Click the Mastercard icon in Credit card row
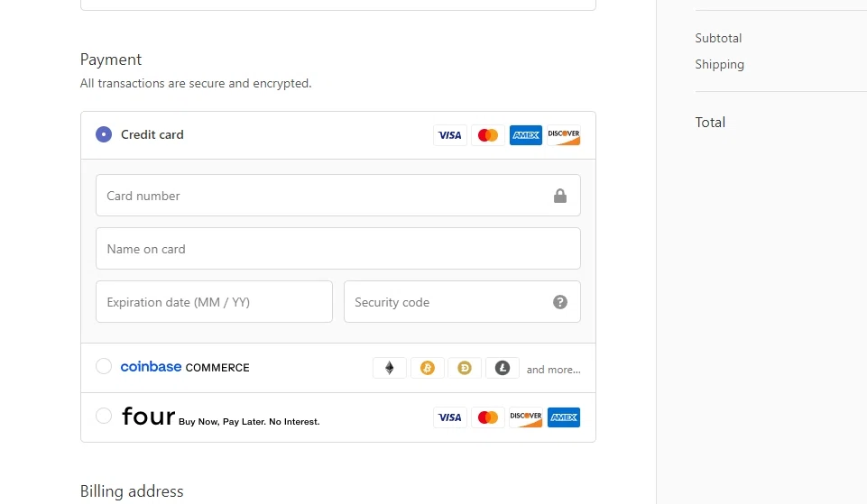 [488, 135]
